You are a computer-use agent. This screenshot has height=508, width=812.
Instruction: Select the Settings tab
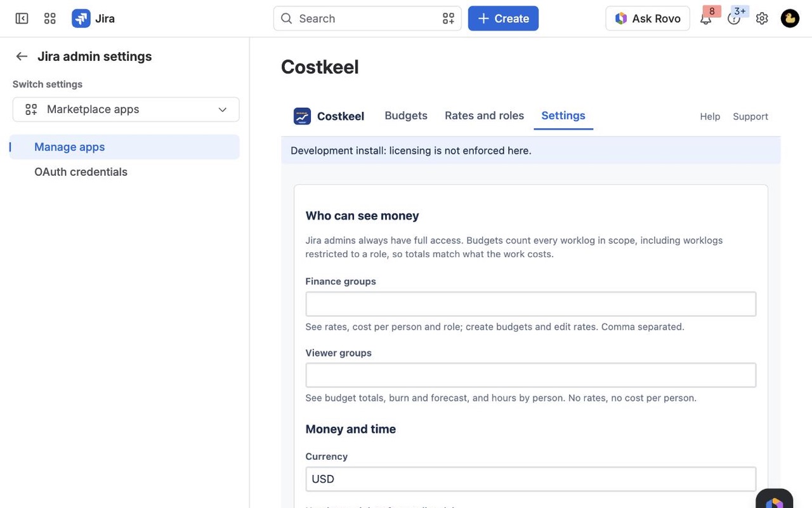[563, 116]
